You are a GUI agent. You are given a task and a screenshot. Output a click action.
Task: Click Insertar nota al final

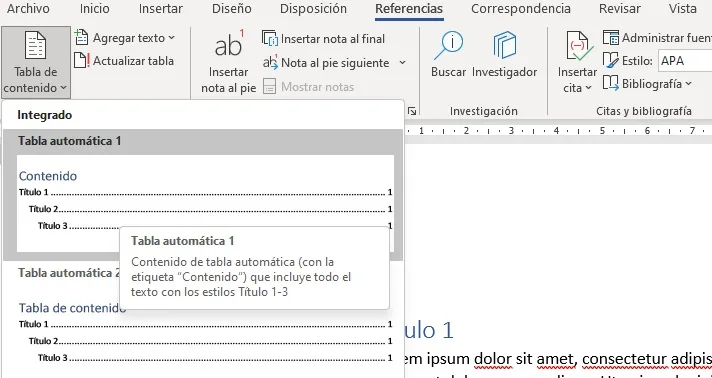pos(324,39)
